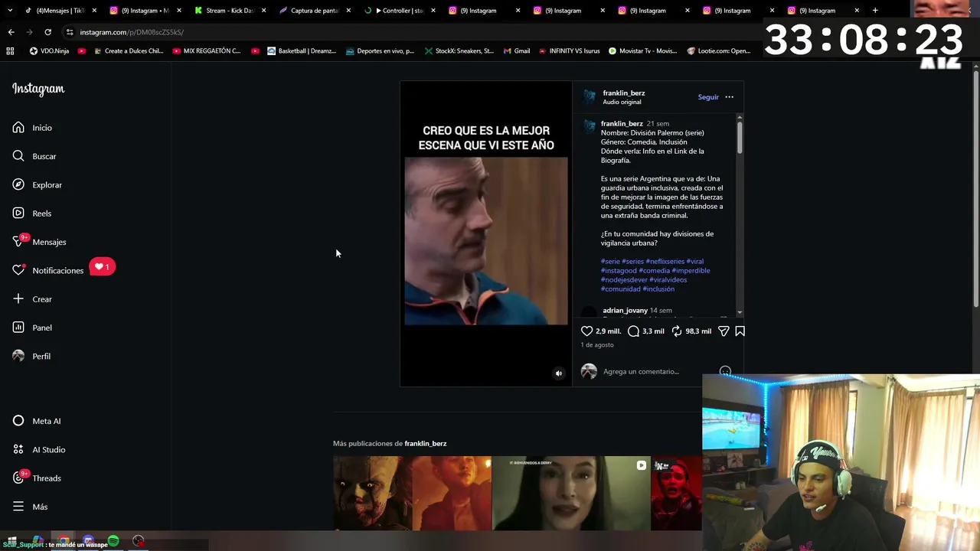Click franklin_berz link in Más publicaciones

(x=425, y=444)
